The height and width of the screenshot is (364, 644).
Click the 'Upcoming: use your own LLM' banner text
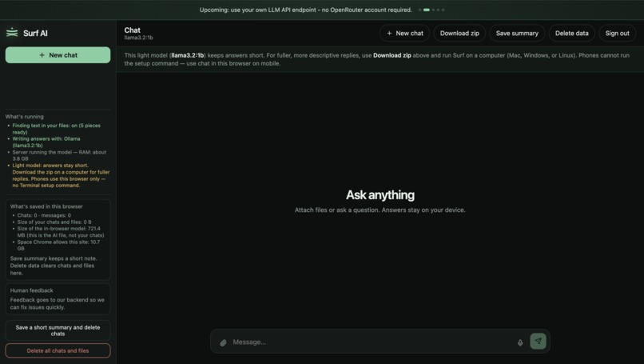(305, 10)
